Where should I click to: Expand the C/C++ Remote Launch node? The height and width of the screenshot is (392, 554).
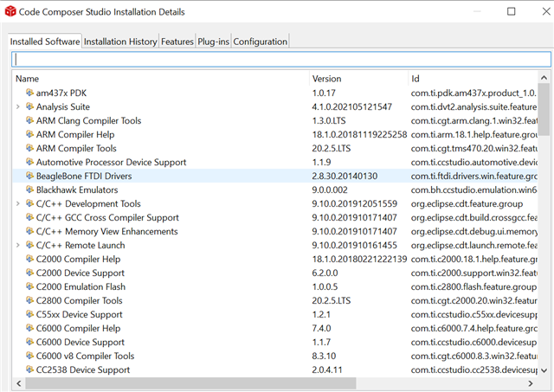click(18, 245)
